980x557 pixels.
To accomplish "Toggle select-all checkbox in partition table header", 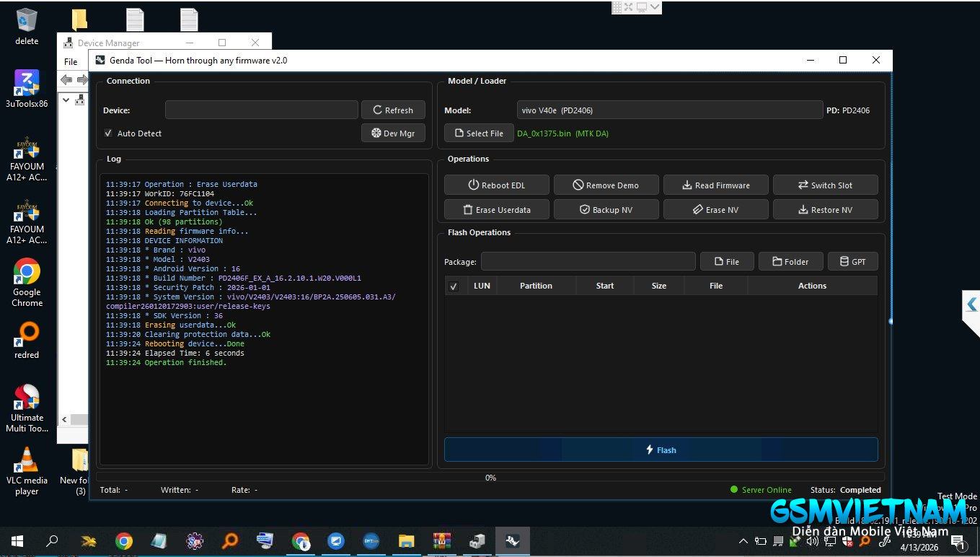I will tap(454, 286).
